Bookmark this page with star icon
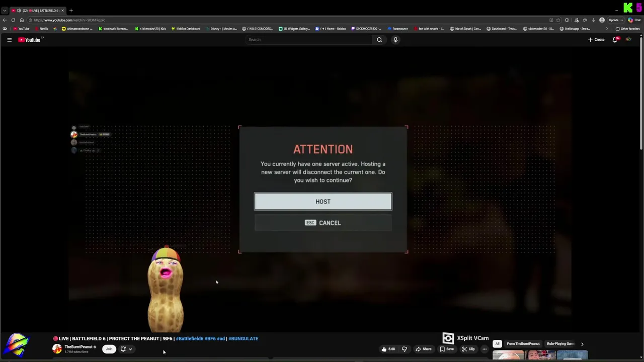The image size is (644, 362). tap(558, 20)
